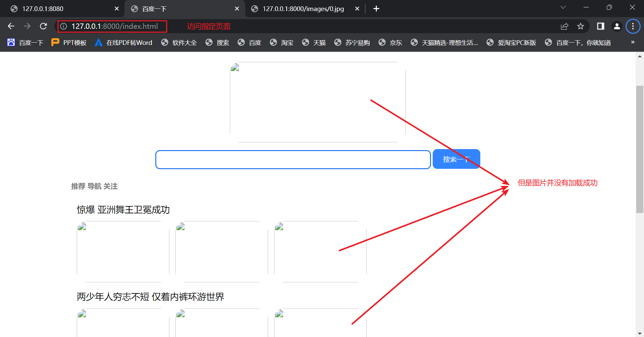
Task: Select the 导航 navigation item
Action: [x=94, y=186]
